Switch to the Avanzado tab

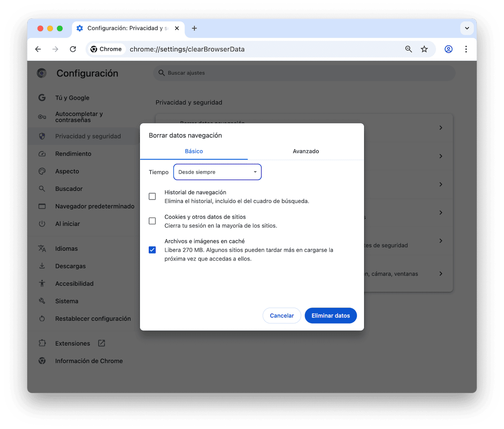tap(305, 151)
